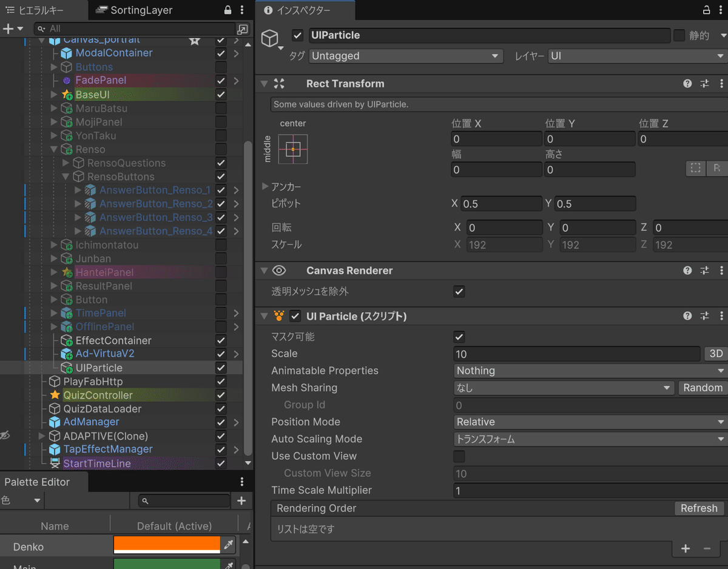Viewport: 728px width, 569px height.
Task: Click the lock icon on the SortingLayer tab
Action: (227, 10)
